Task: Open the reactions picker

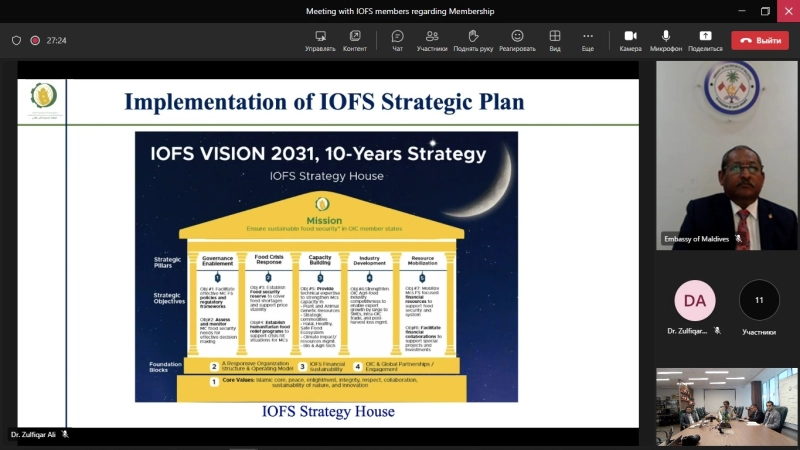Action: [x=517, y=40]
